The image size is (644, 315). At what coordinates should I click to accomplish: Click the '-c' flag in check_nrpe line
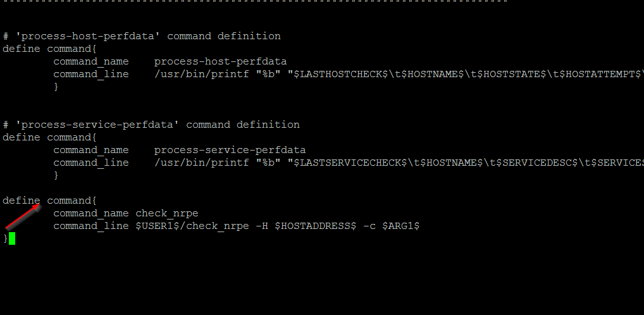point(369,226)
